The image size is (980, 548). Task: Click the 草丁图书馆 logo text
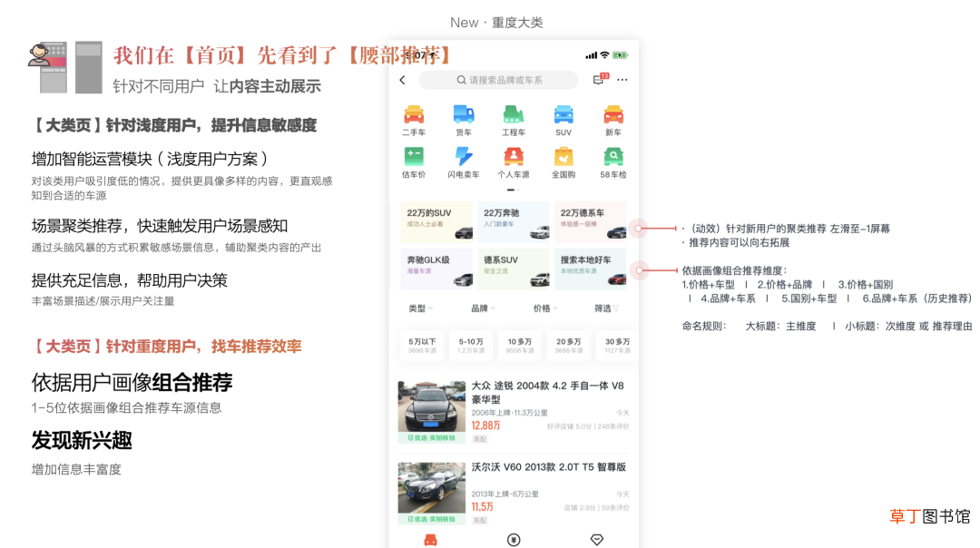(930, 516)
